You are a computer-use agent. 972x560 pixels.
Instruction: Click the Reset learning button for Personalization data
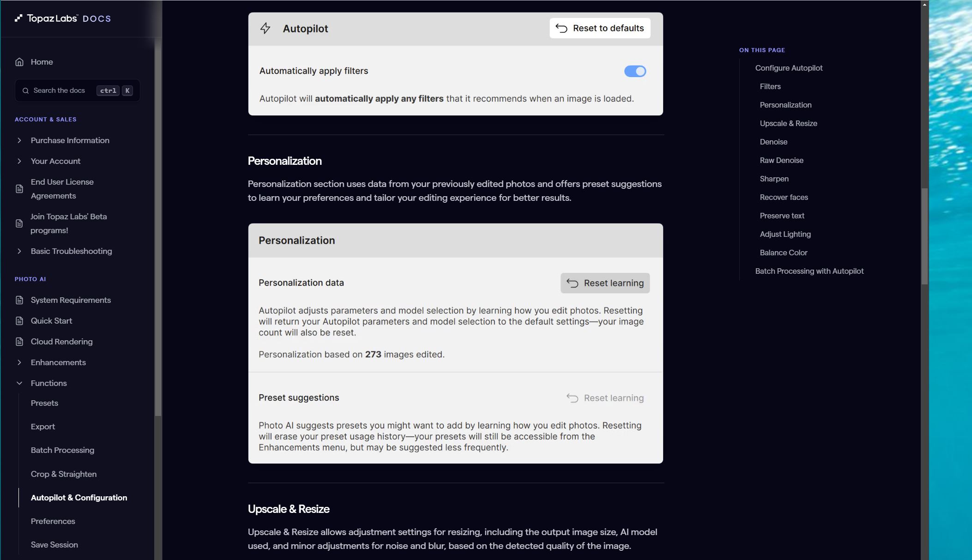(x=605, y=283)
